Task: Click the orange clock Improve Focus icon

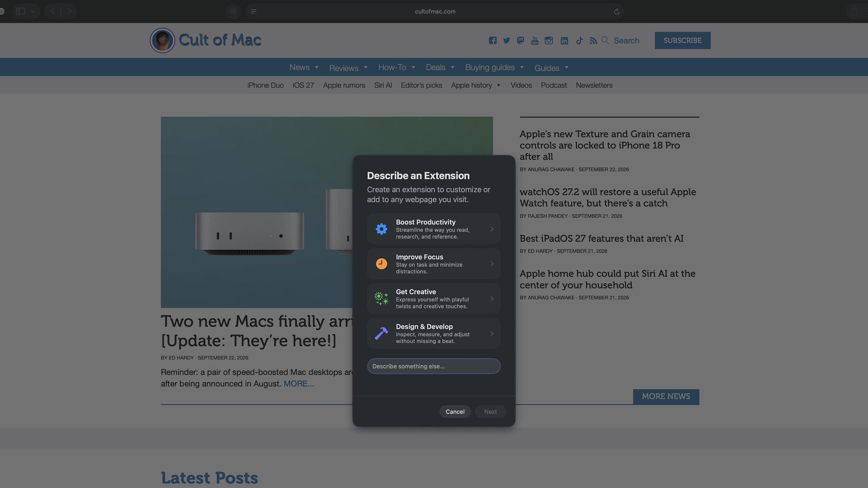Action: click(381, 264)
